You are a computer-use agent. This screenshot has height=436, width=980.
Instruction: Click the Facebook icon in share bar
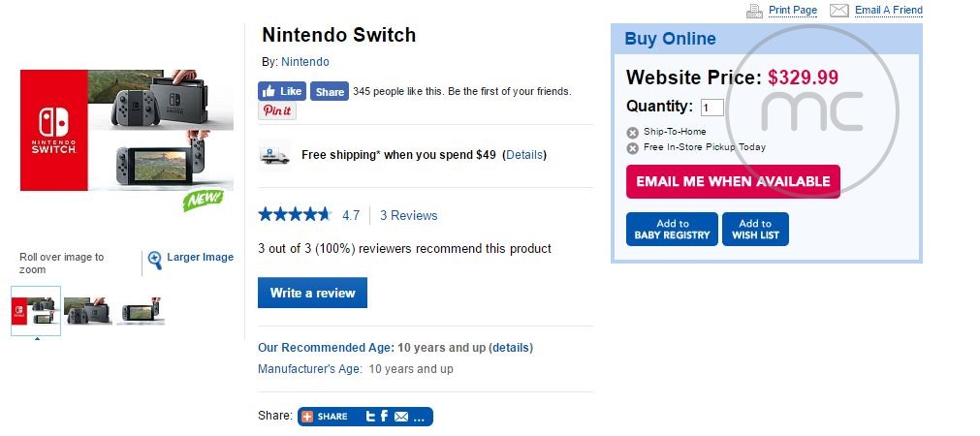[385, 417]
